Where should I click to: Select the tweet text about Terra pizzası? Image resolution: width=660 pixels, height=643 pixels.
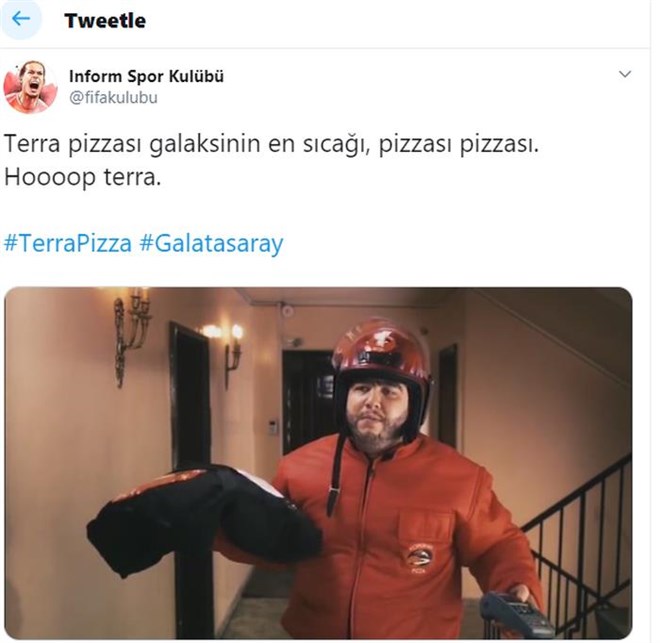click(x=271, y=160)
